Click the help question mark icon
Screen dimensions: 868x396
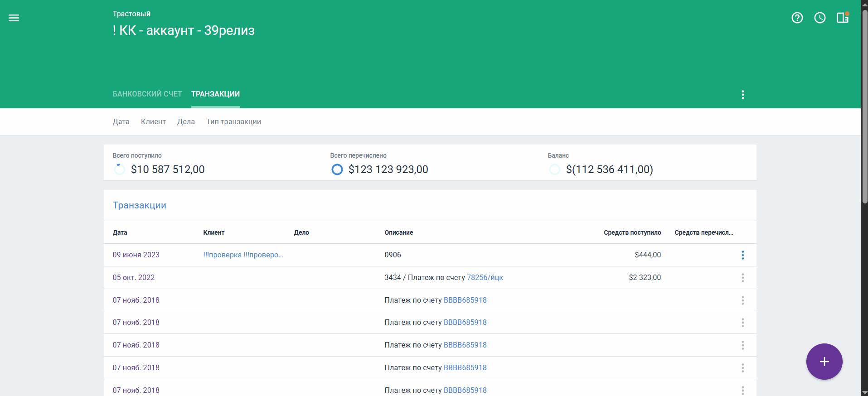click(x=797, y=18)
